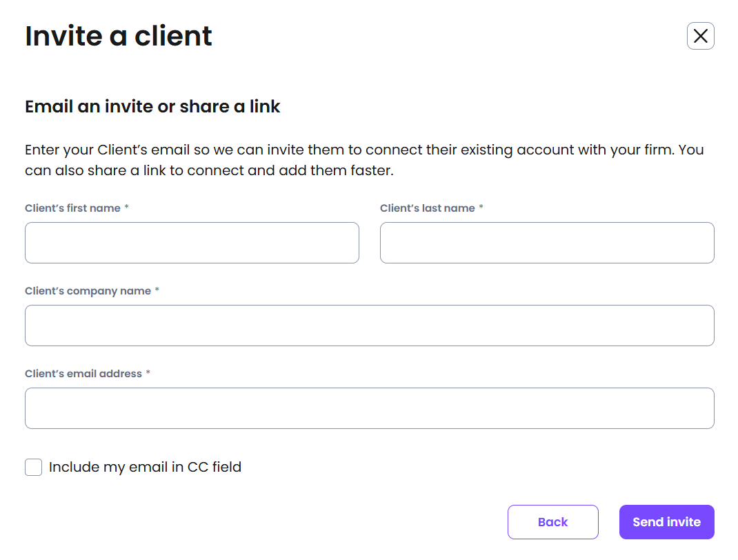Enable the Include my email in CC checkbox
Image resolution: width=738 pixels, height=560 pixels.
[x=34, y=468]
